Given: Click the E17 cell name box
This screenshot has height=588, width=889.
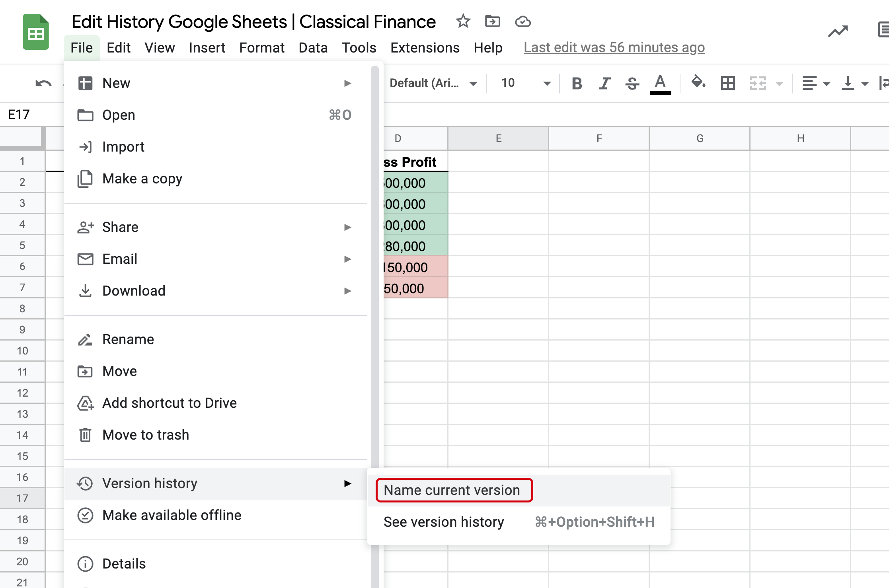Looking at the screenshot, I should point(19,114).
